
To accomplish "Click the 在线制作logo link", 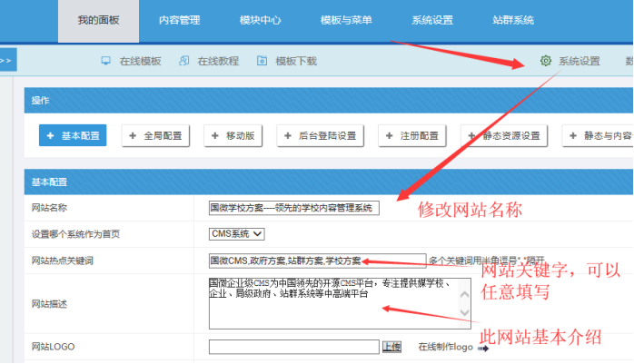I will [x=445, y=347].
